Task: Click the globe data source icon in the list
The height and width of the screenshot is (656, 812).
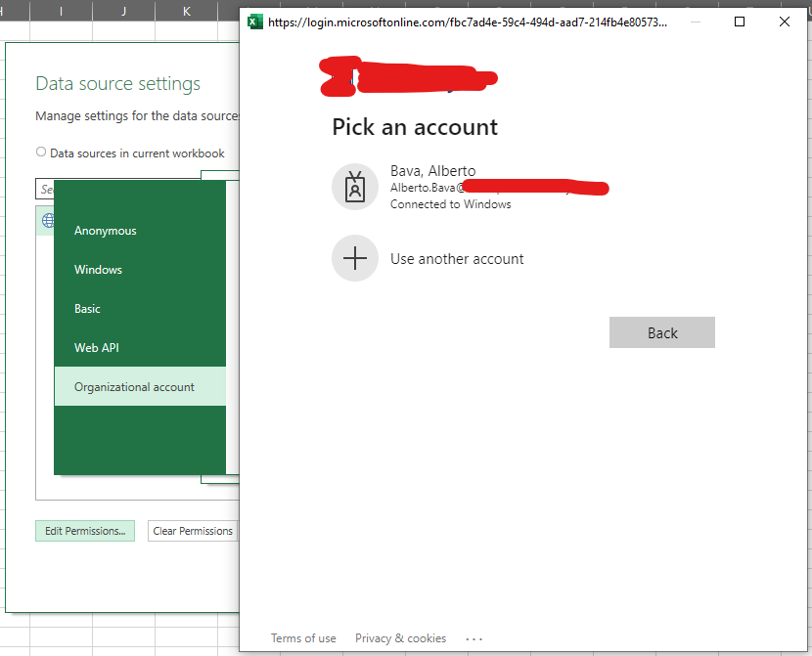Action: [48, 220]
